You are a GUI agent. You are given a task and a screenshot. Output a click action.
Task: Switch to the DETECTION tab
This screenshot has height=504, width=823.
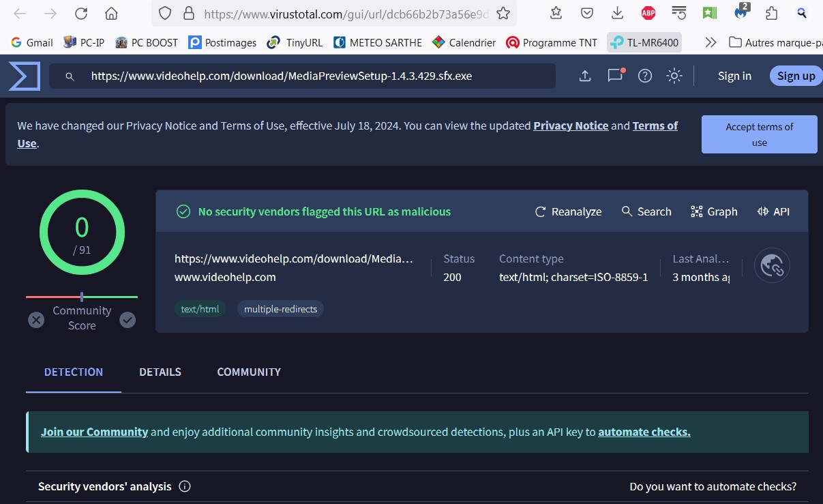74,372
